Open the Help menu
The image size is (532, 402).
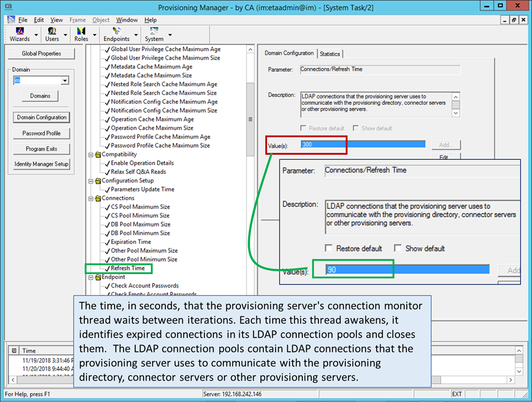coord(150,20)
